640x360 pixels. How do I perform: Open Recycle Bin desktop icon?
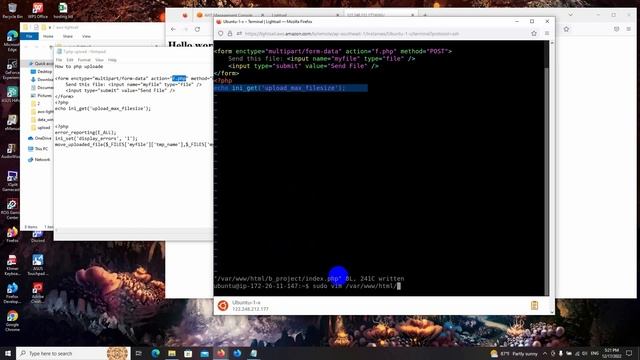point(12,10)
